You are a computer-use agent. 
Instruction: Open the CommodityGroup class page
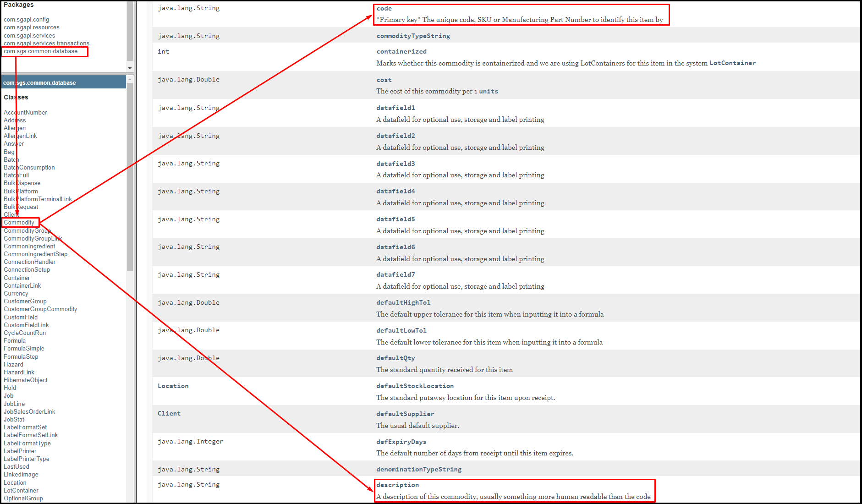coord(27,230)
